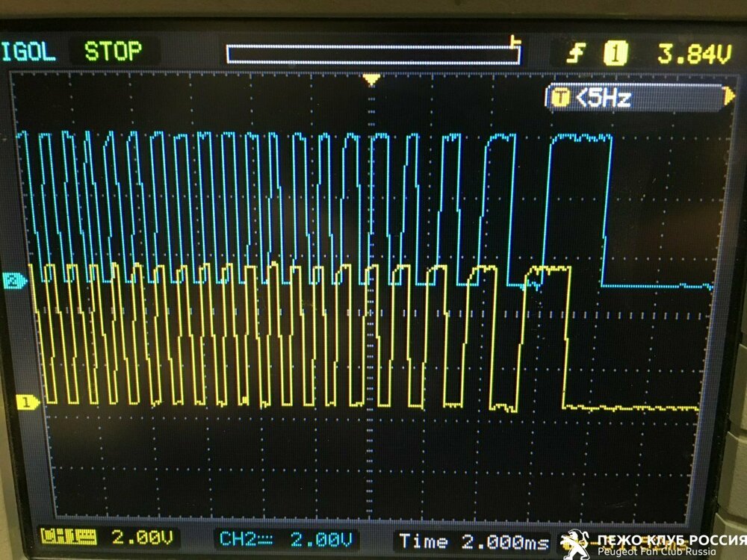
Task: Toggle the STOP run status indicator
Action: [x=112, y=52]
